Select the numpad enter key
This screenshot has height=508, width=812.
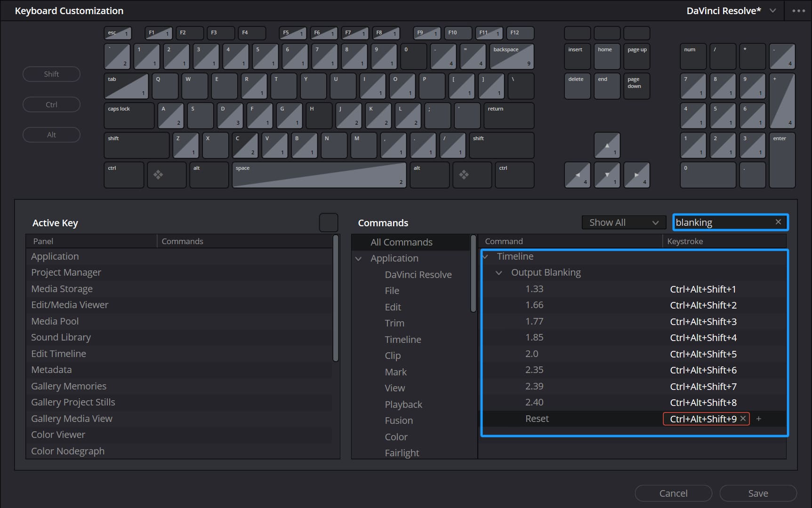[x=782, y=160]
